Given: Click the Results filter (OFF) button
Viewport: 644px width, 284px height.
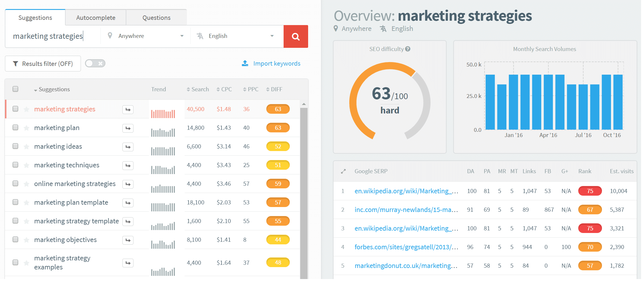Looking at the screenshot, I should [43, 63].
